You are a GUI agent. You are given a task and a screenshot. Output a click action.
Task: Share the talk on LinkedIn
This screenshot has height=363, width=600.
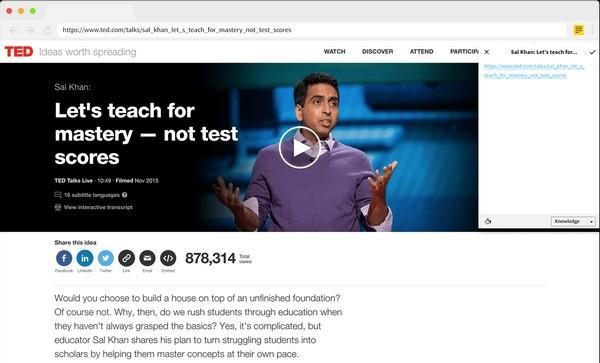point(85,258)
